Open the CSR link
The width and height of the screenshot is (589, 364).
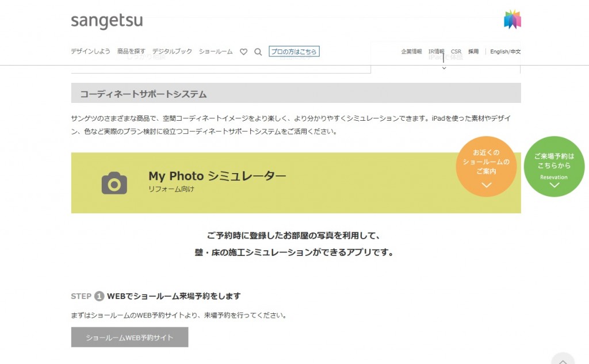tap(456, 51)
